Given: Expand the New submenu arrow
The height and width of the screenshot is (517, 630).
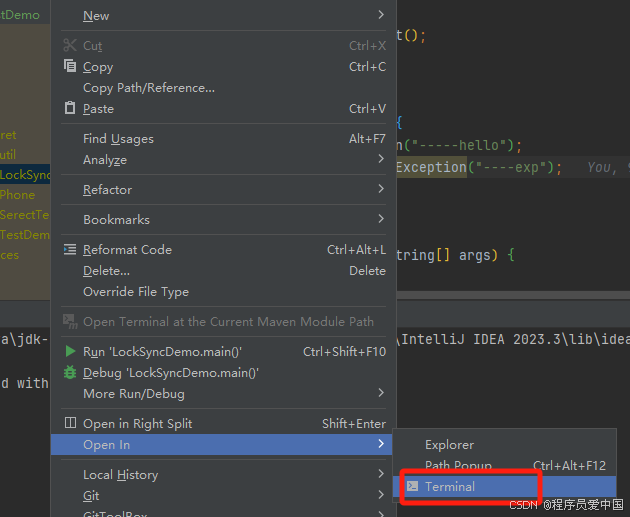Looking at the screenshot, I should 381,15.
